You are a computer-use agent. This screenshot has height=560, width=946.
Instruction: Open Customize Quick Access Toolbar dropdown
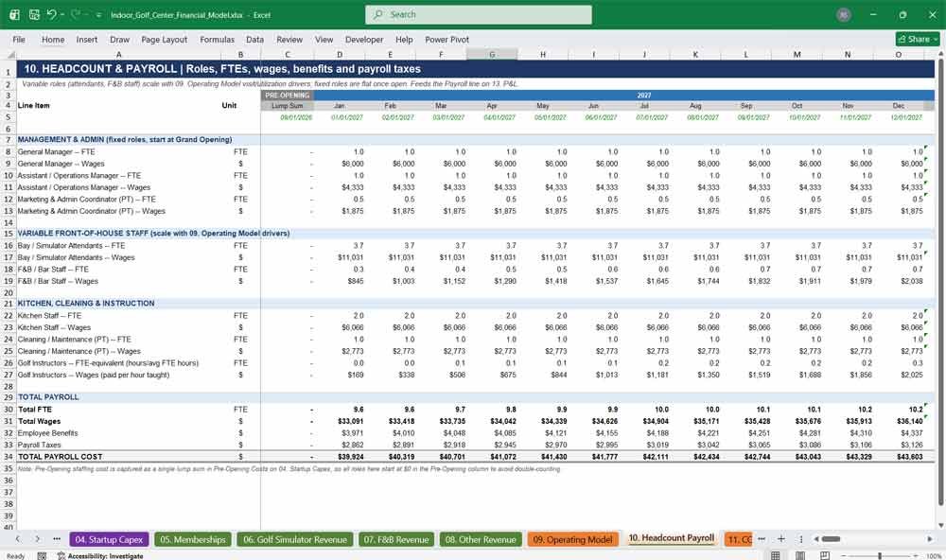(x=98, y=14)
